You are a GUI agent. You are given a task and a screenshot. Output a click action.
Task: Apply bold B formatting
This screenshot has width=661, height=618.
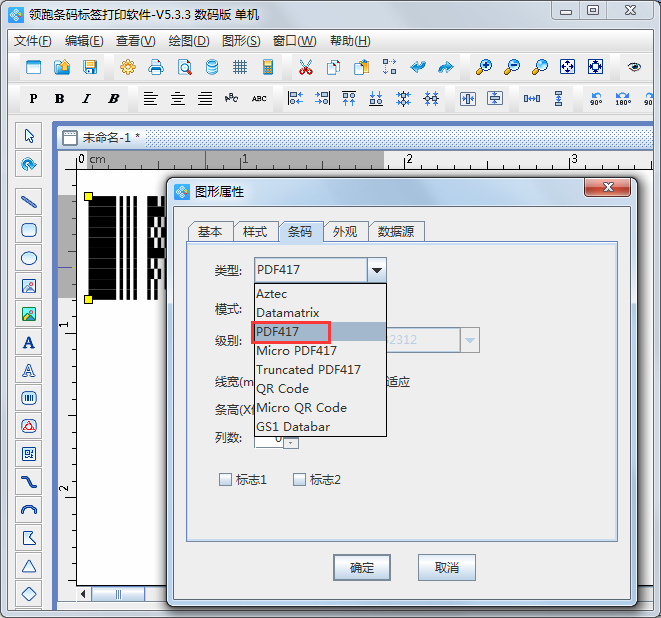pyautogui.click(x=59, y=99)
